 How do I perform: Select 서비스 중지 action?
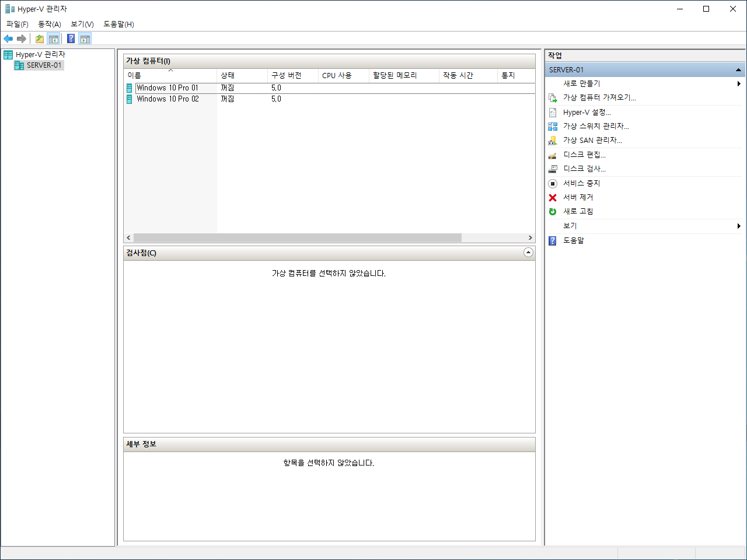coord(581,183)
